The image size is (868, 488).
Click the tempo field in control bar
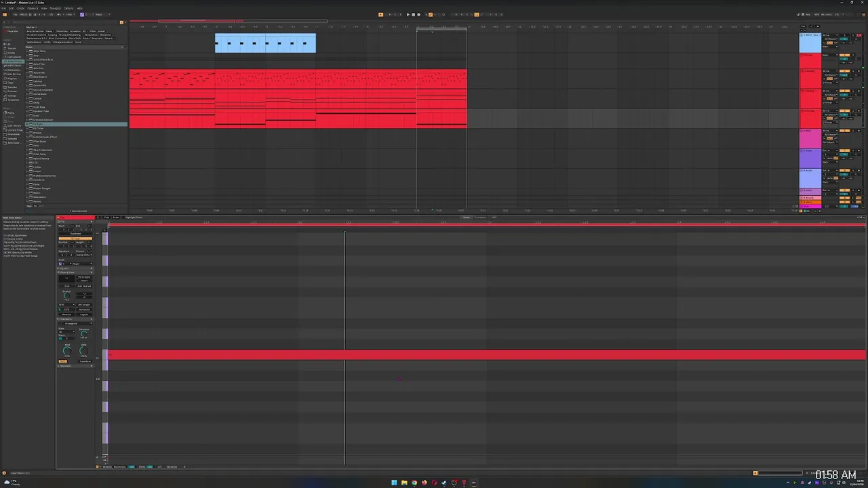coord(23,14)
